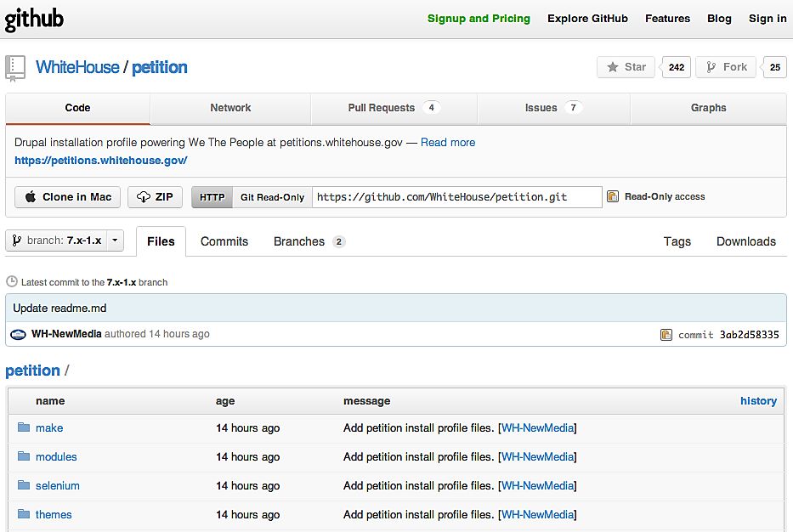Click the make folder icon
Viewport: 793px width, 532px height.
point(24,427)
